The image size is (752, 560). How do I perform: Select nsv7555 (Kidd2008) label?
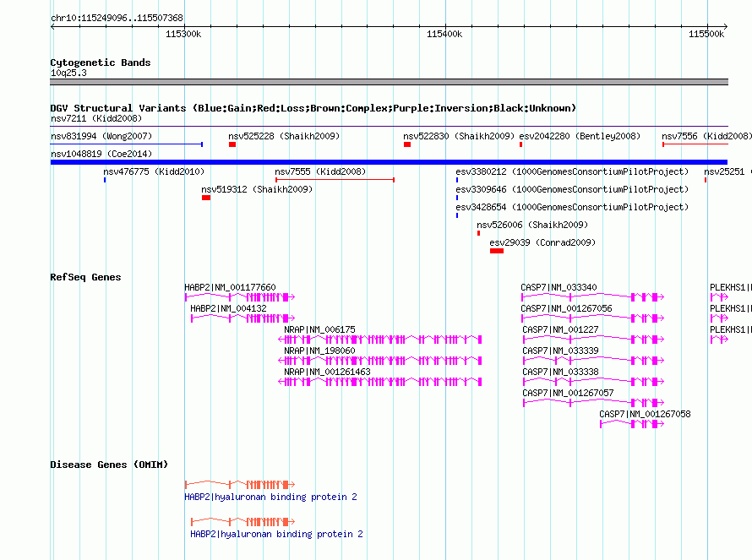[x=320, y=171]
